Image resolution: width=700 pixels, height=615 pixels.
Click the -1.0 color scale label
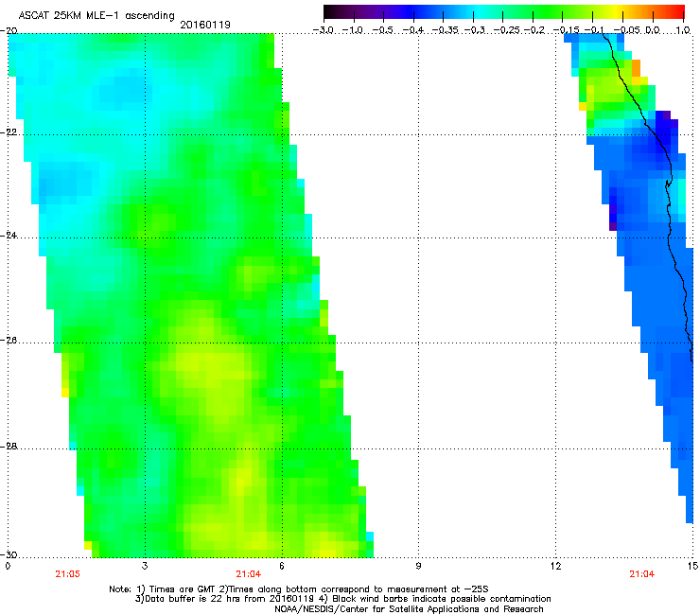tap(353, 30)
